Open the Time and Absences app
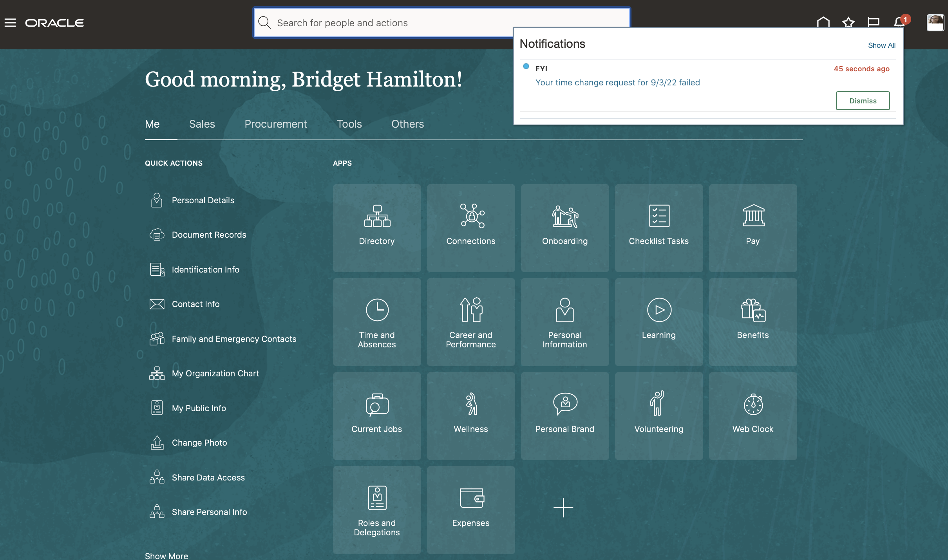This screenshot has height=560, width=948. coord(377,322)
